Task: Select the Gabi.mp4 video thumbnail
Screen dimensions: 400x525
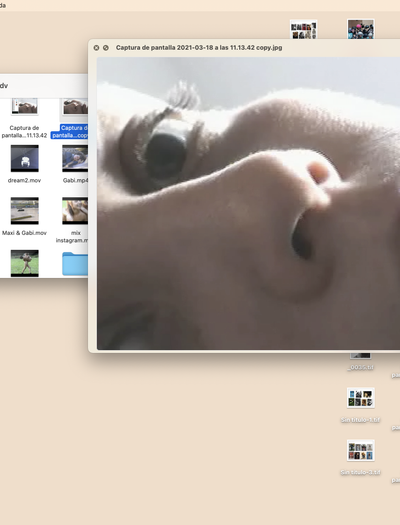Action: pos(75,158)
